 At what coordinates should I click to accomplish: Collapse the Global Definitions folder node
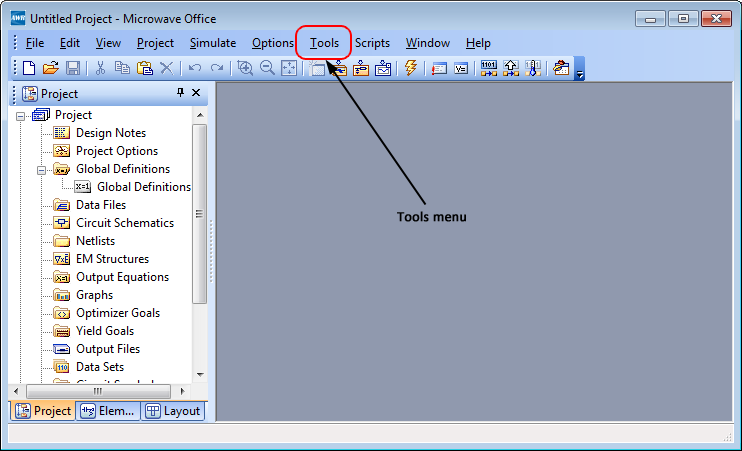[x=42, y=170]
